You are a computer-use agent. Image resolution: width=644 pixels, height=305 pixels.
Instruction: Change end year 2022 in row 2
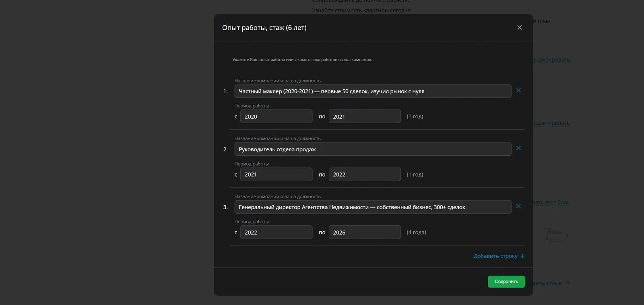pos(365,174)
